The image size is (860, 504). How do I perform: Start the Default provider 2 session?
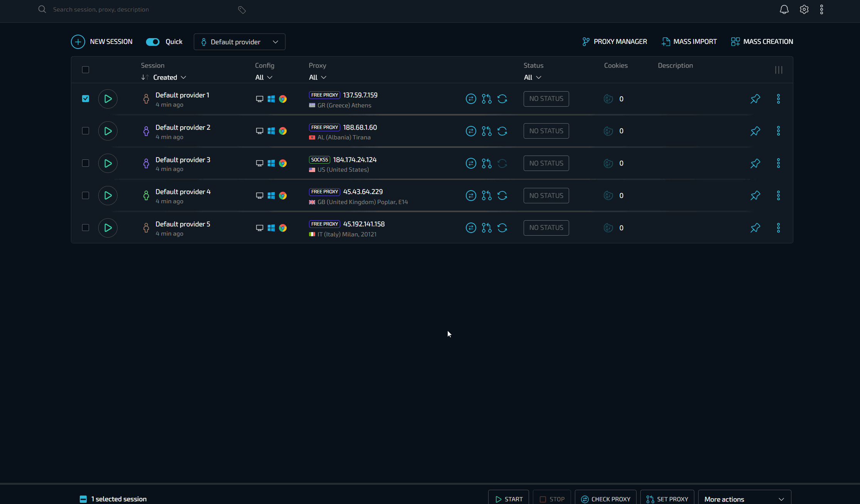pos(108,131)
